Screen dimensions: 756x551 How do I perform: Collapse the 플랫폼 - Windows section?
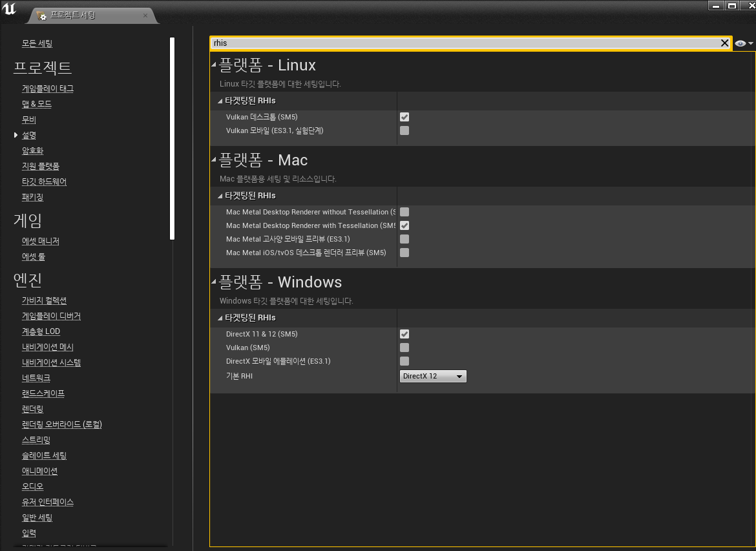214,282
